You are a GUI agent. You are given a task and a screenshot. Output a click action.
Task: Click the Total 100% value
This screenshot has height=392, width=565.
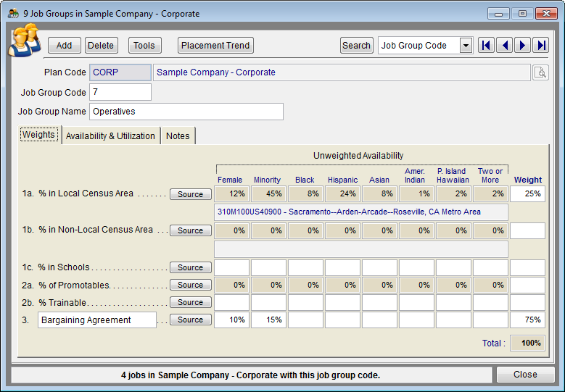[527, 343]
